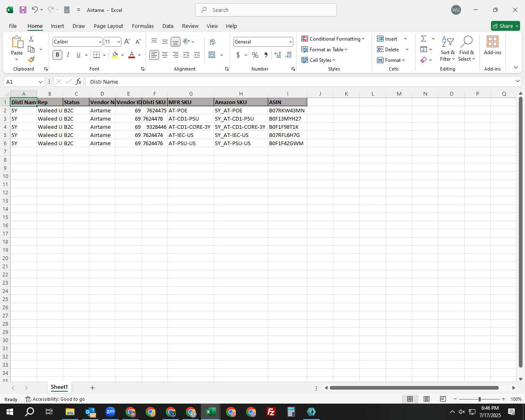525x420 pixels.
Task: Open the font name dropdown
Action: pyautogui.click(x=100, y=42)
